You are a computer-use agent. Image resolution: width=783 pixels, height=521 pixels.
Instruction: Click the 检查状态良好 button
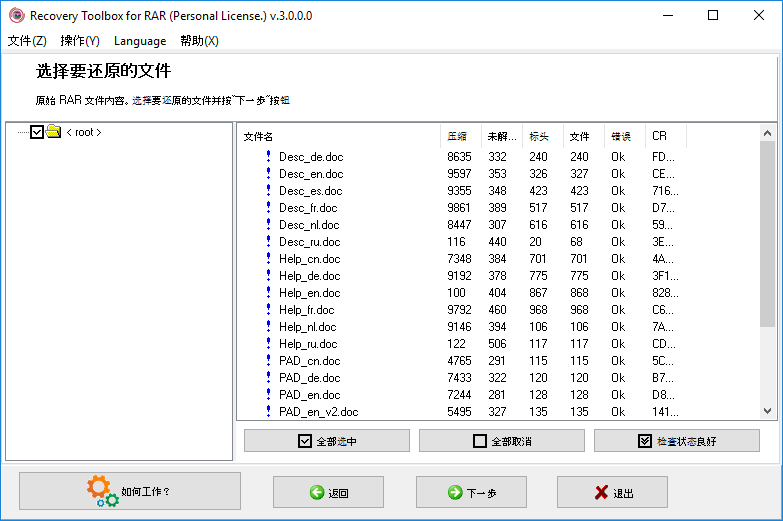(x=677, y=441)
